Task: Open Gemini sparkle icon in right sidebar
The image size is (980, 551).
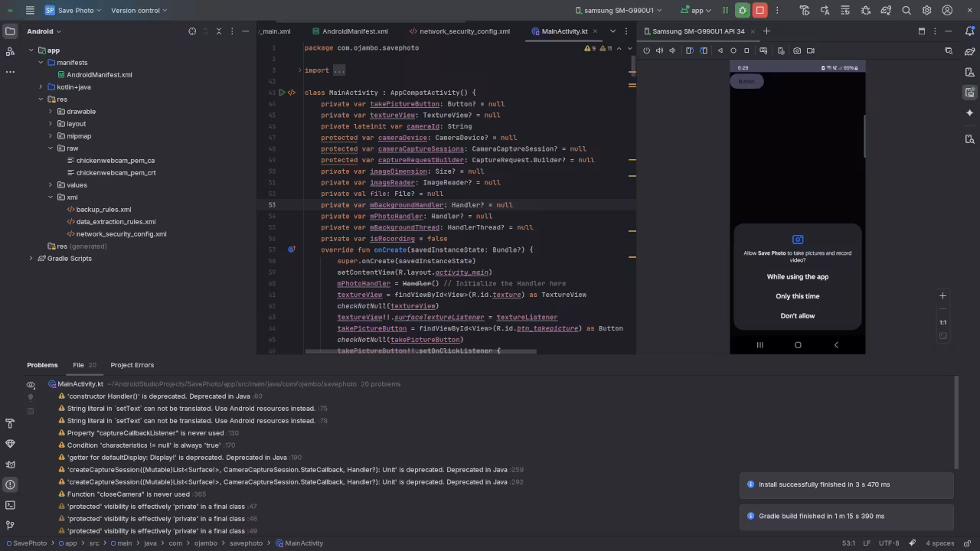Action: (969, 112)
